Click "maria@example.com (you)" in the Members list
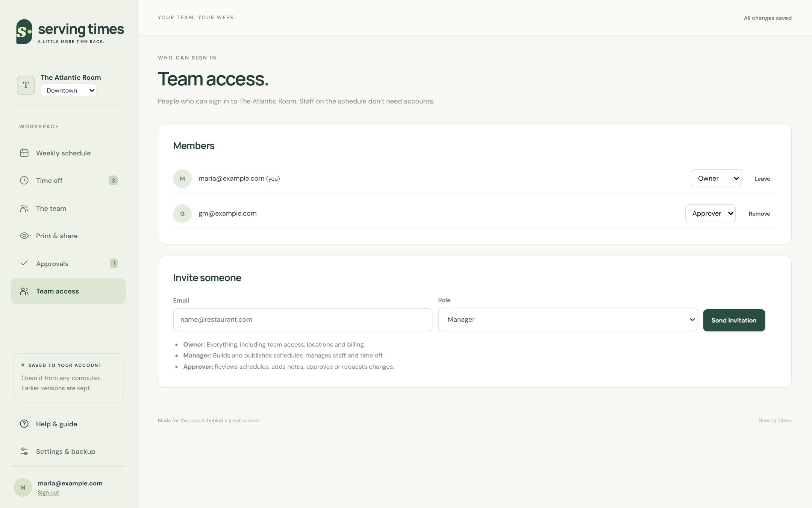Screen dimensions: 812x508 click(239, 178)
